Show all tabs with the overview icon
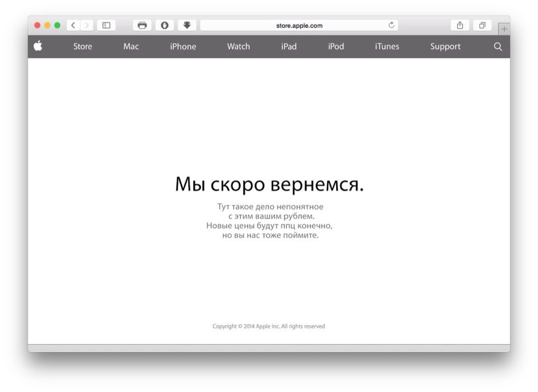This screenshot has width=538, height=392. pos(483,25)
